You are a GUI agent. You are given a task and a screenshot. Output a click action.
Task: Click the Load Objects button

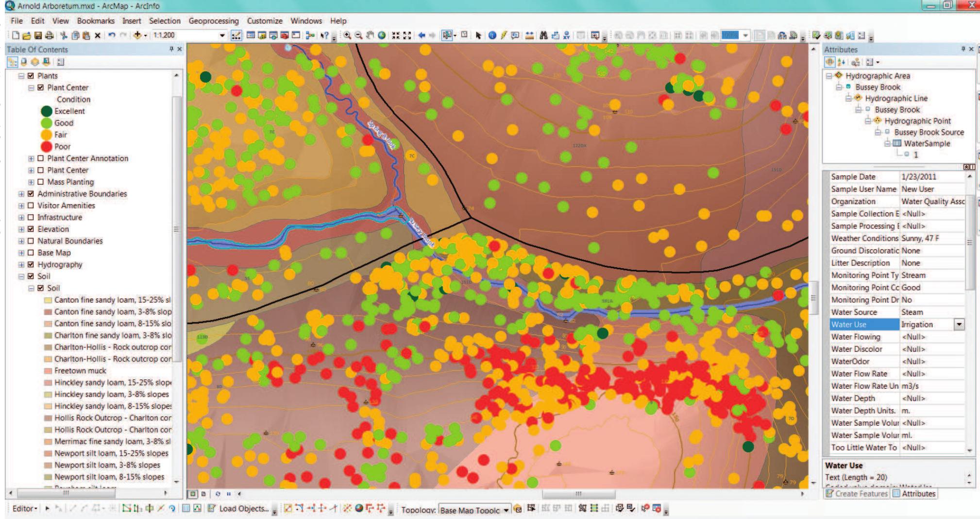(x=238, y=508)
